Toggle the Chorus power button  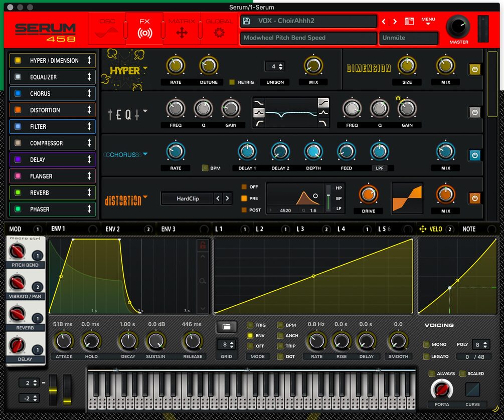475,155
